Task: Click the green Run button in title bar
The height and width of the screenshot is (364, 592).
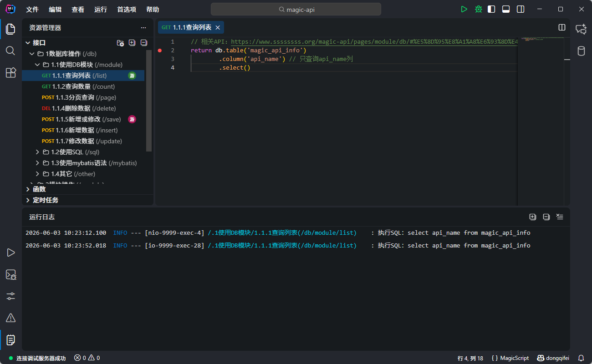Action: tap(464, 9)
